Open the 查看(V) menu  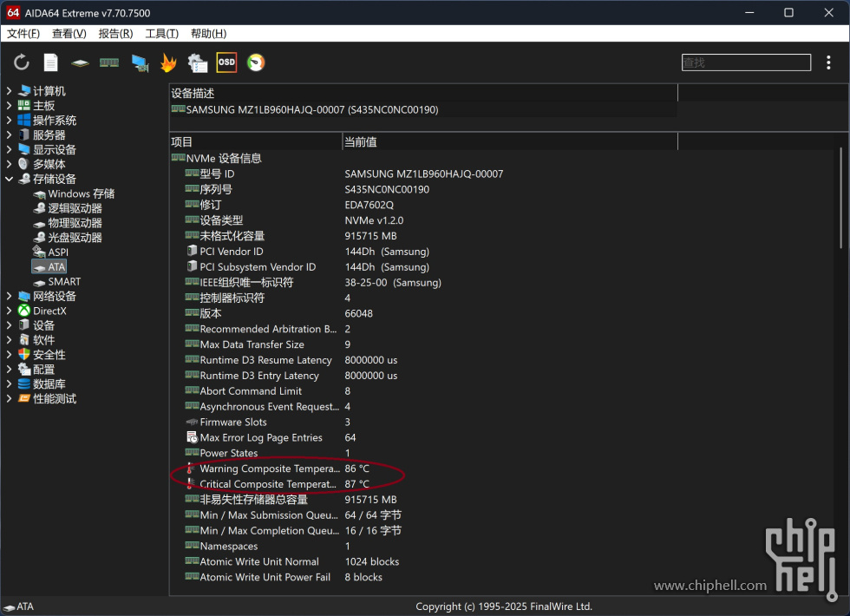tap(69, 34)
